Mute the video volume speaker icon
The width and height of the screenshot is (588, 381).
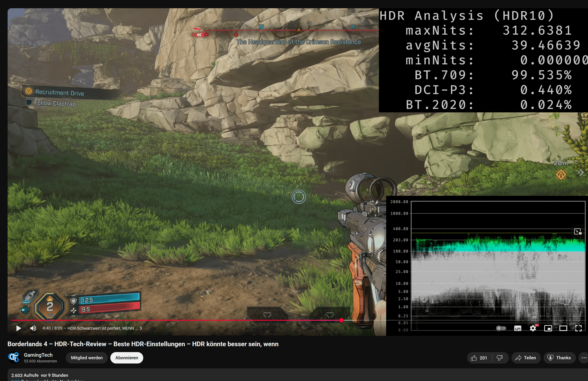[33, 328]
